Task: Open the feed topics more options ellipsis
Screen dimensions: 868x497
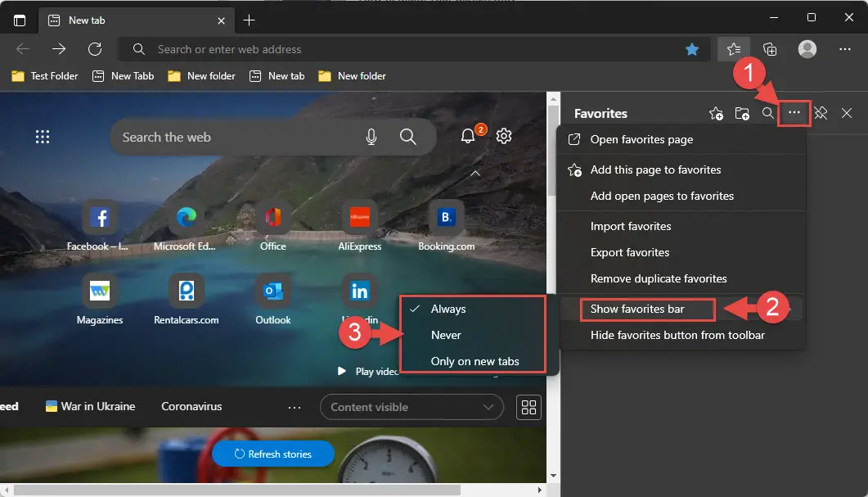Action: click(295, 407)
